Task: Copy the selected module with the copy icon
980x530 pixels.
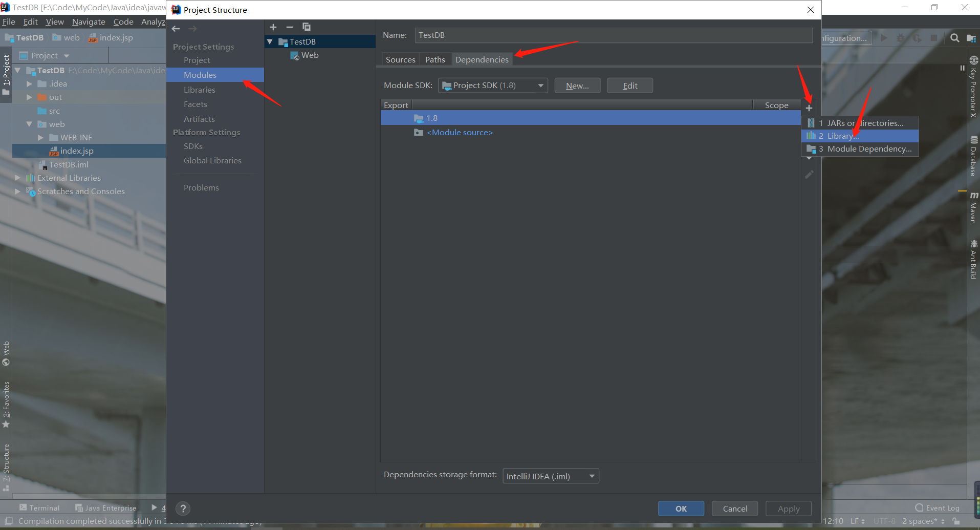Action: [307, 27]
